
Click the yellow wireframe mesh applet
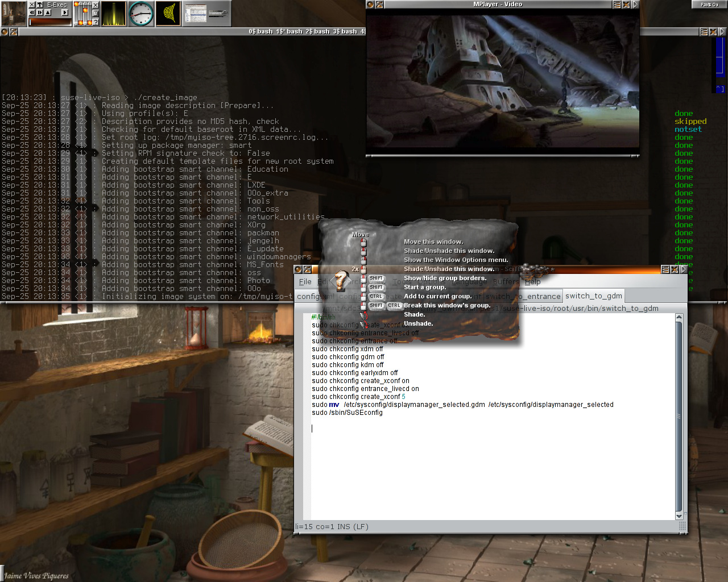[168, 14]
